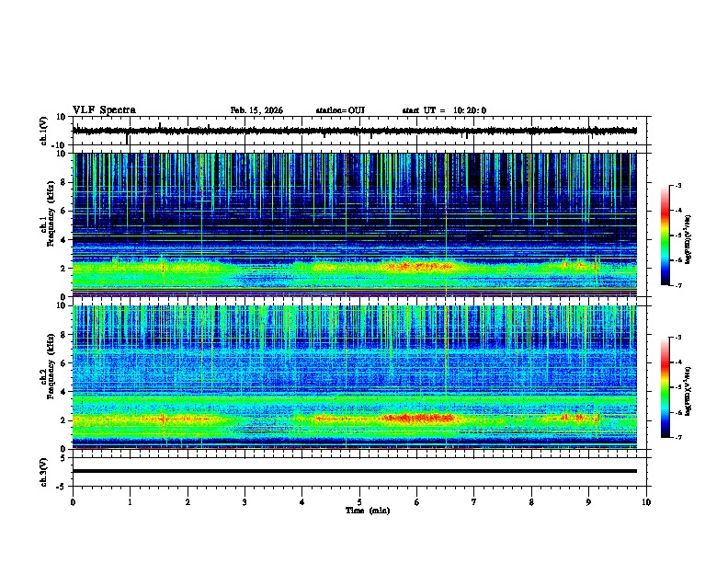The image size is (728, 563).
Task: Click the "VLF Spectra" plot title
Action: [104, 110]
